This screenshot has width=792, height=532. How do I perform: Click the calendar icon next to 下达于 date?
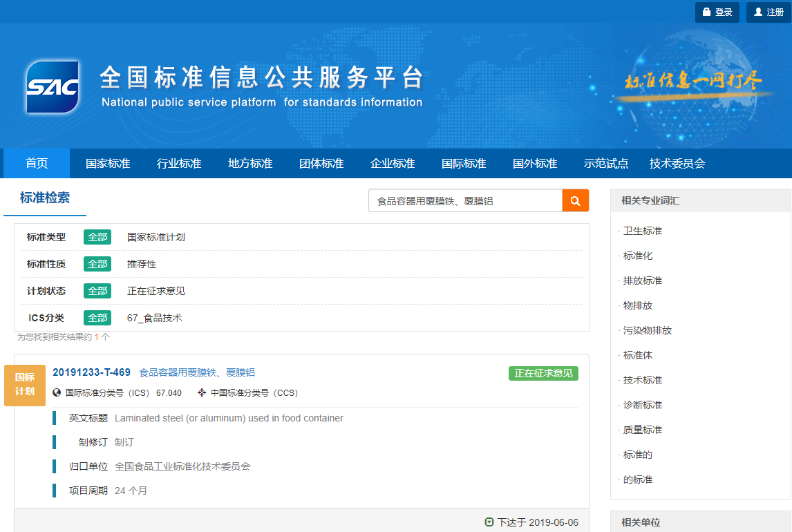click(489, 522)
